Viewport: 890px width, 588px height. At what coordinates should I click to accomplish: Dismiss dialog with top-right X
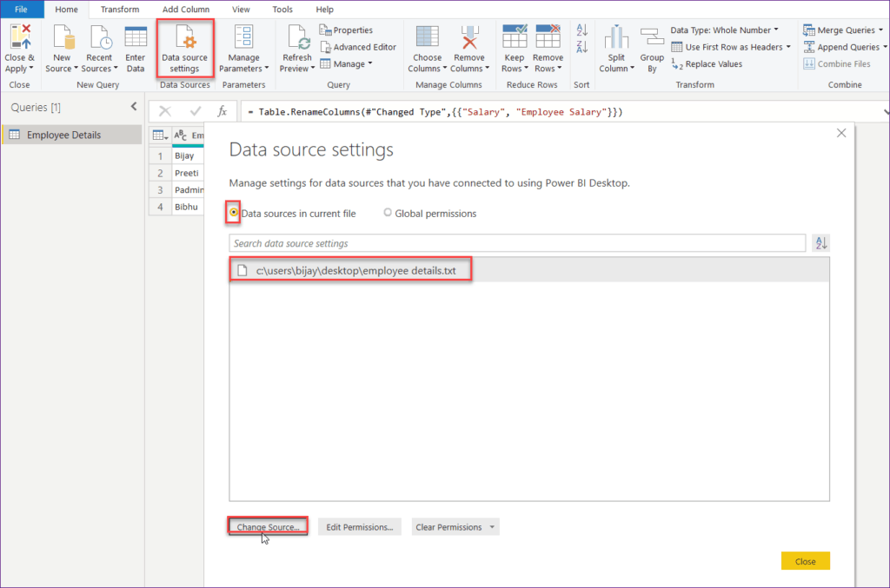[x=841, y=133]
